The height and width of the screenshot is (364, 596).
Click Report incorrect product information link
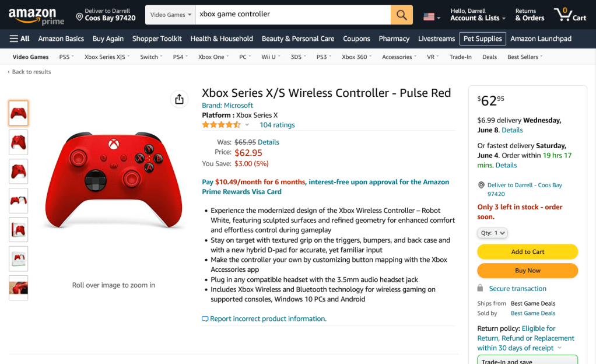pyautogui.click(x=268, y=318)
